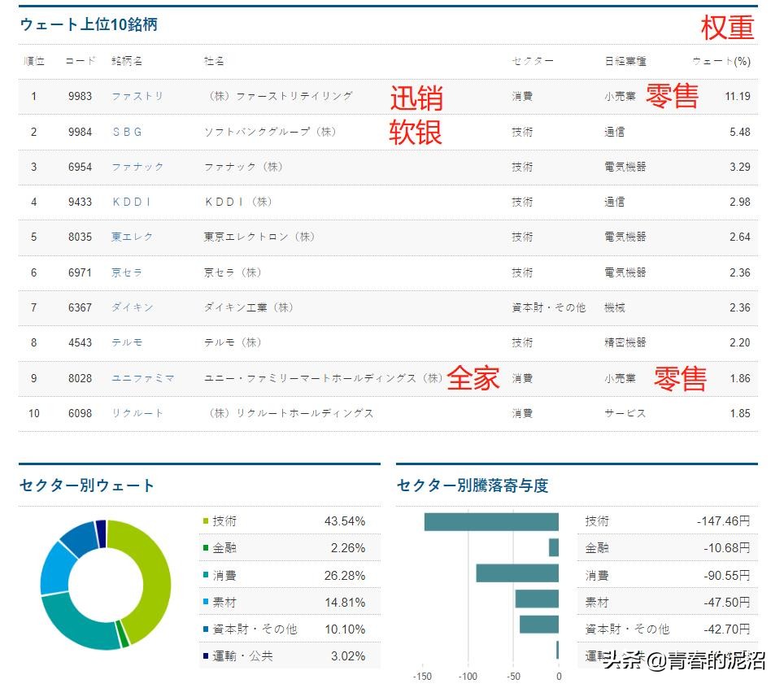Image resolution: width=784 pixels, height=688 pixels.
Task: Click the 金融 sector color swatch
Action: tap(203, 547)
